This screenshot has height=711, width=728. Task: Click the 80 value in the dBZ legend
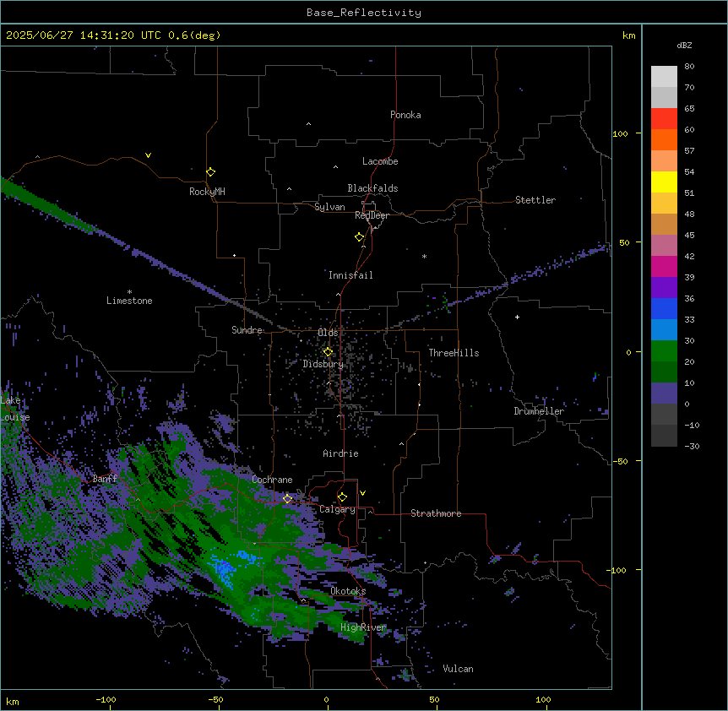pyautogui.click(x=689, y=67)
